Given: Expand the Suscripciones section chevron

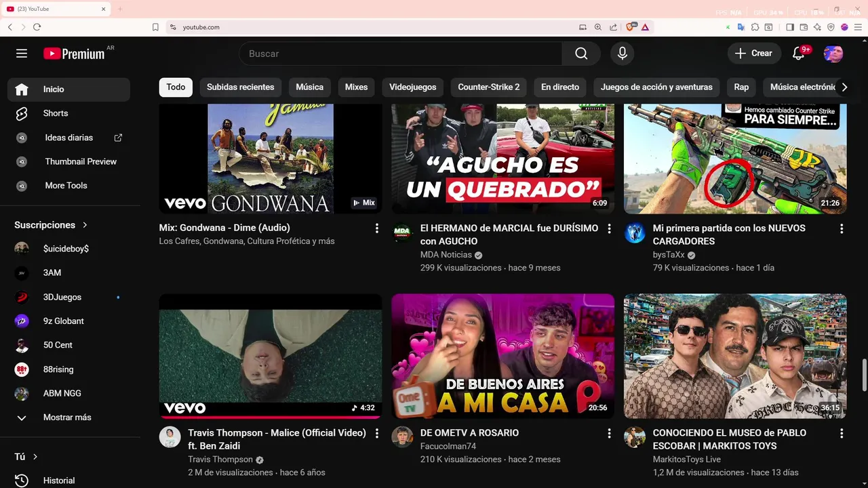Looking at the screenshot, I should click(x=85, y=225).
